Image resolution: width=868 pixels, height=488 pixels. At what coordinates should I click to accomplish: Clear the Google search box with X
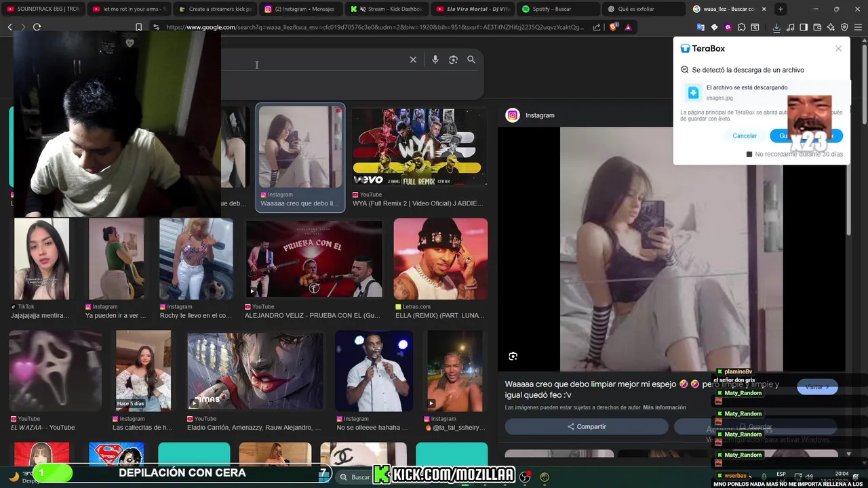click(x=413, y=60)
